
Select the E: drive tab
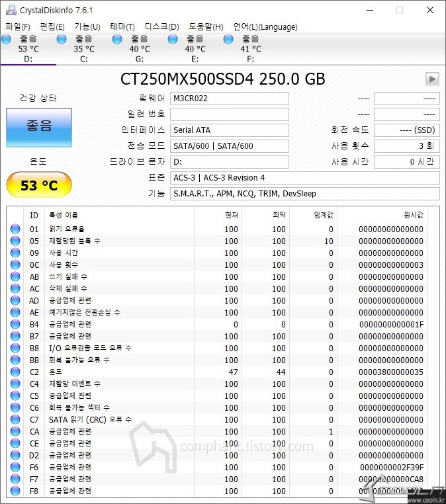coord(195,48)
